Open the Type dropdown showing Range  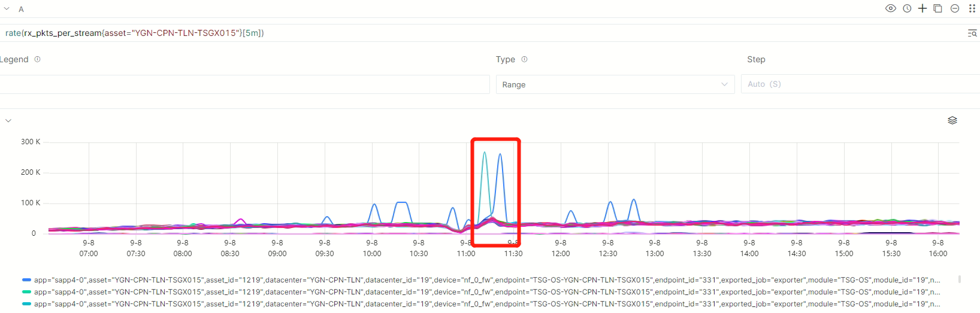pos(615,84)
